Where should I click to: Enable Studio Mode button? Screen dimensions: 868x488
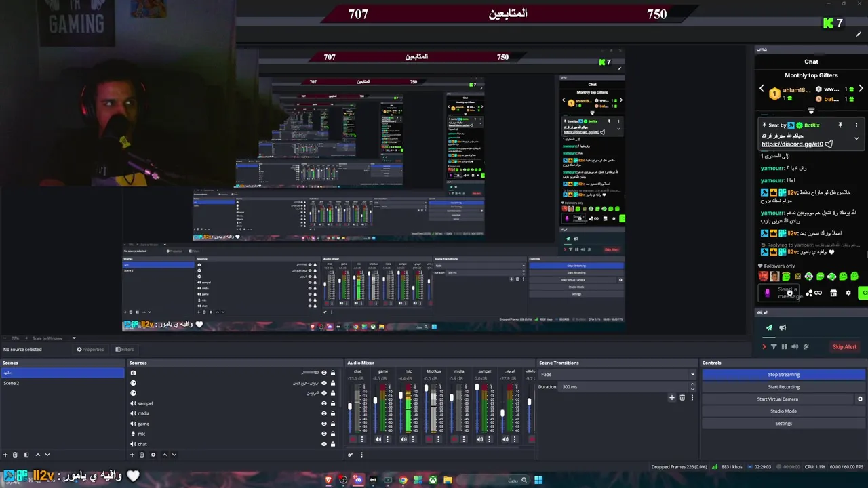tap(784, 411)
